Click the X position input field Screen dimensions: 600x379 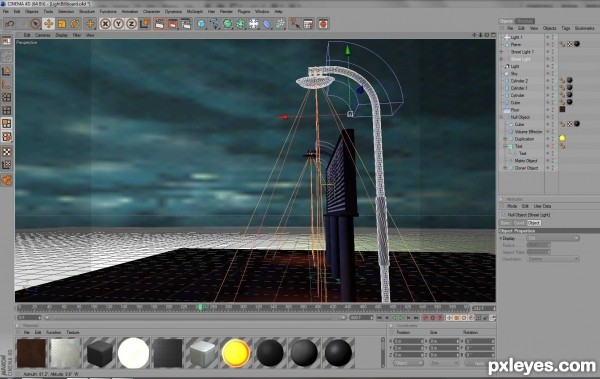point(408,341)
